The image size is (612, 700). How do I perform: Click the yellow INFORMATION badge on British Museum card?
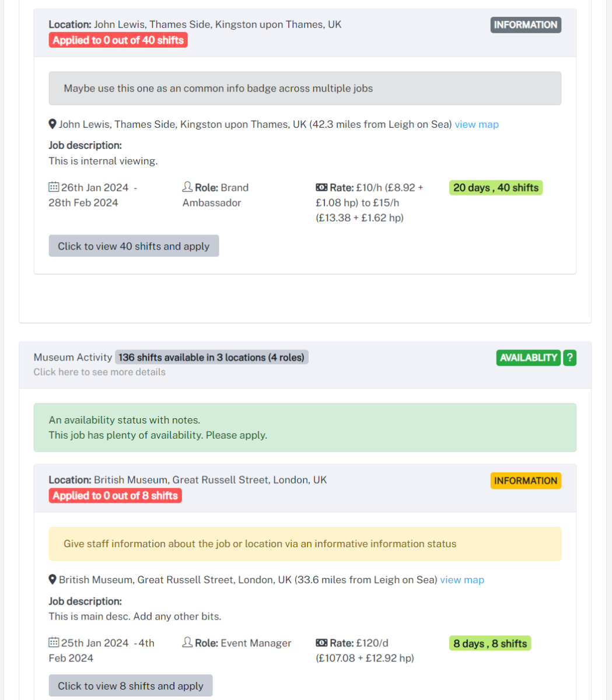(526, 481)
